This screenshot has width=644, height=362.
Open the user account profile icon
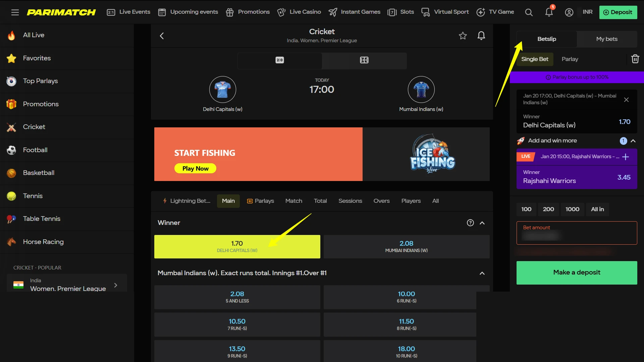click(x=569, y=12)
